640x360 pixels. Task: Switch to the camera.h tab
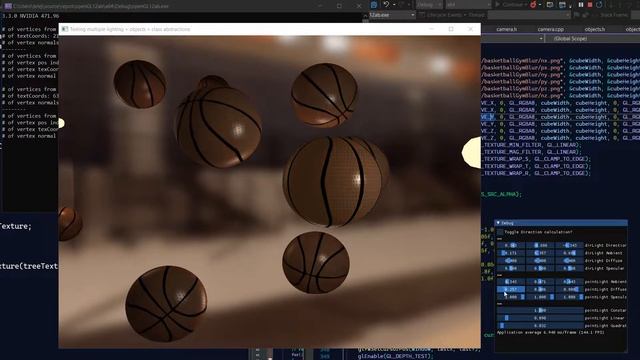[x=507, y=29]
